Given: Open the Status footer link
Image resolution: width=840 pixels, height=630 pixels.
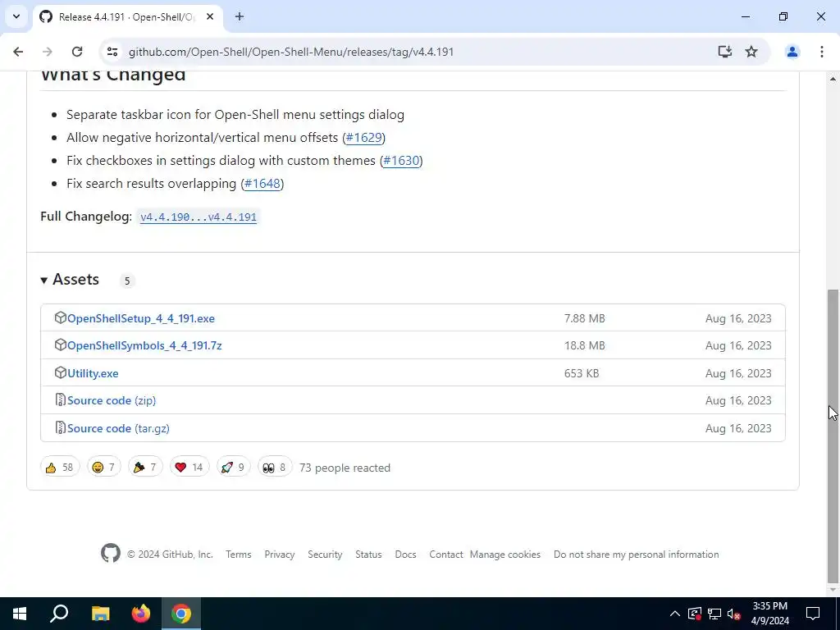Looking at the screenshot, I should pos(368,555).
